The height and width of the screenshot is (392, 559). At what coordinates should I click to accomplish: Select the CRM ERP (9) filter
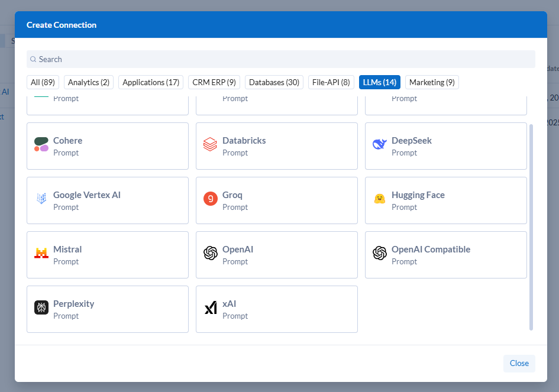tap(214, 82)
